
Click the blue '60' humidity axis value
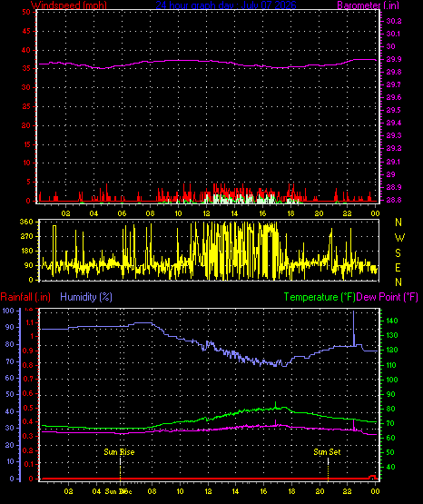(10, 378)
